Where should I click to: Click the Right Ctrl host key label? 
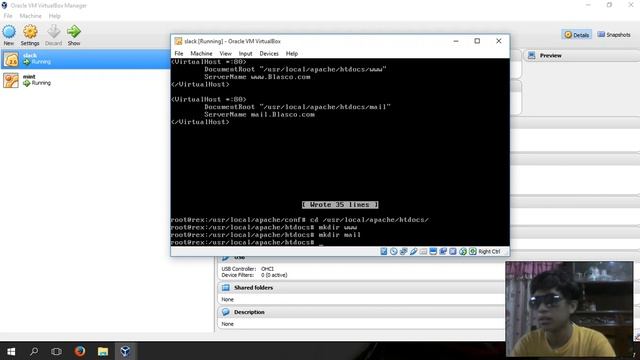click(x=489, y=251)
